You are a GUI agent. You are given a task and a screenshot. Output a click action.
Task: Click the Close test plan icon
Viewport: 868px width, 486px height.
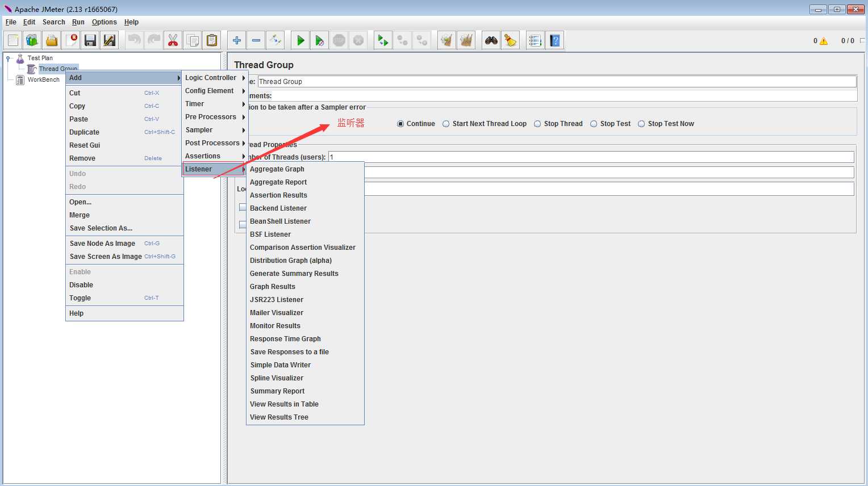coord(71,40)
